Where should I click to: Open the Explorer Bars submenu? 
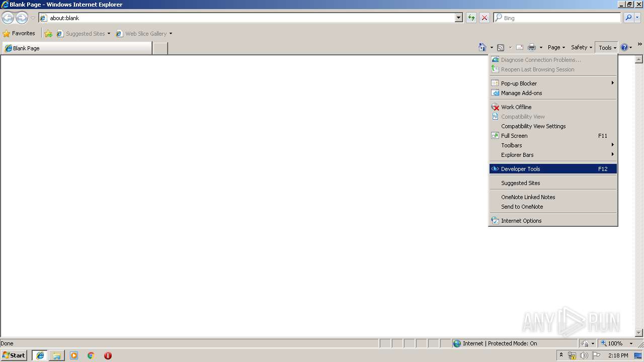pos(553,155)
